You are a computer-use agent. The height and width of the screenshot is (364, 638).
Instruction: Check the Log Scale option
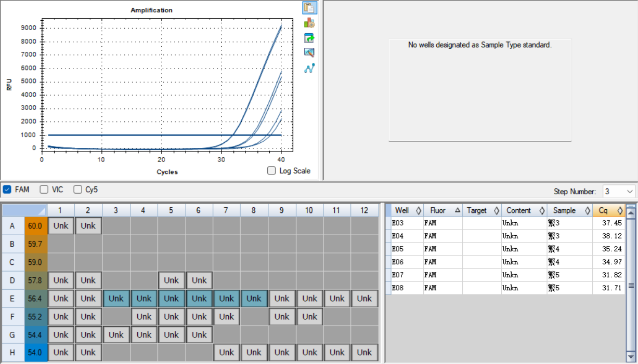pyautogui.click(x=271, y=171)
